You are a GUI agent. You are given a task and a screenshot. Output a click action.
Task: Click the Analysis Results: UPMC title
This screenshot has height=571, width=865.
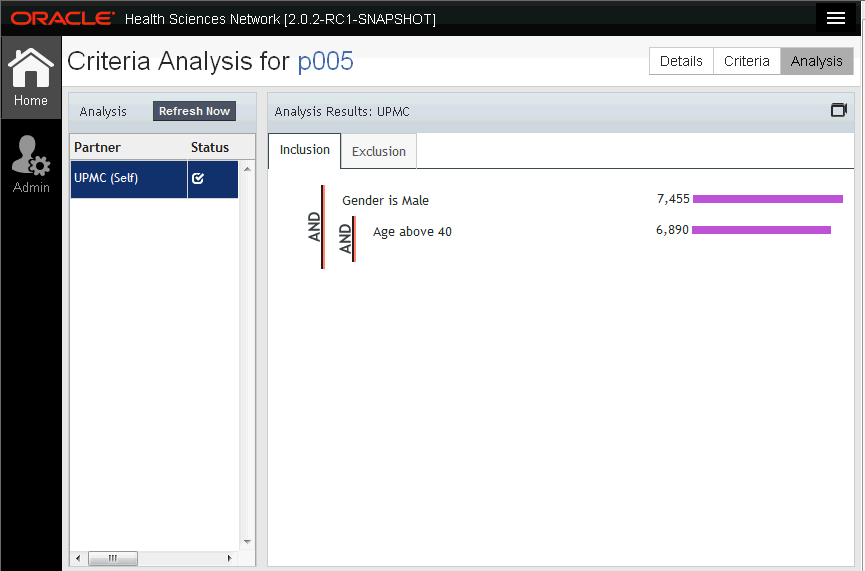(342, 111)
